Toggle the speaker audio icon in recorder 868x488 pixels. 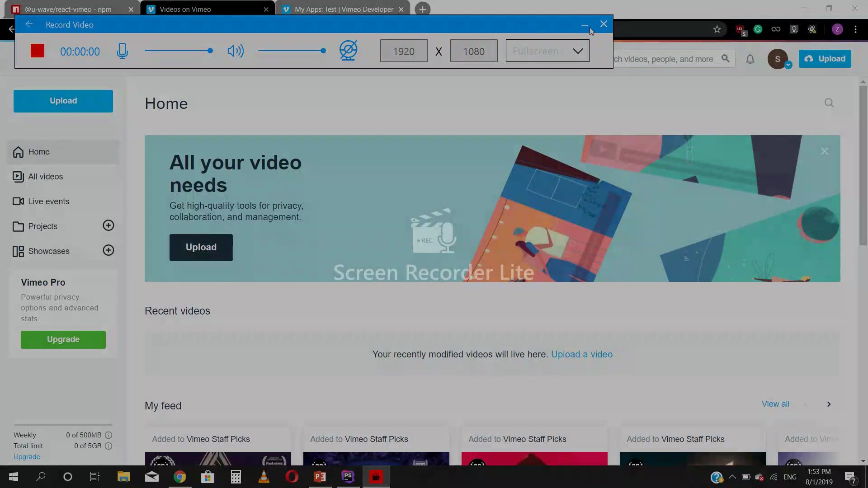tap(236, 51)
